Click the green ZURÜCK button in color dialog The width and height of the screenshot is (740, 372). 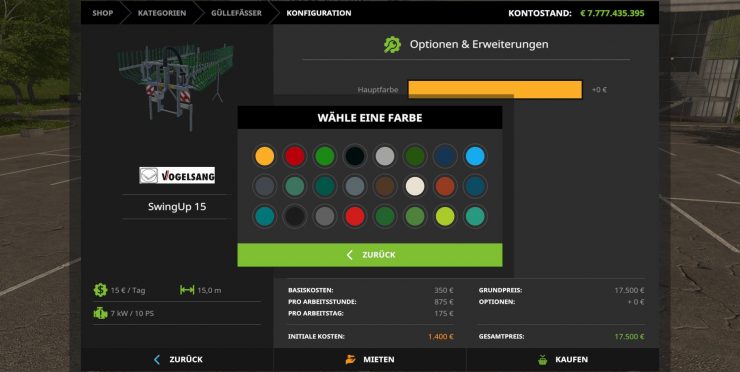[x=370, y=255]
